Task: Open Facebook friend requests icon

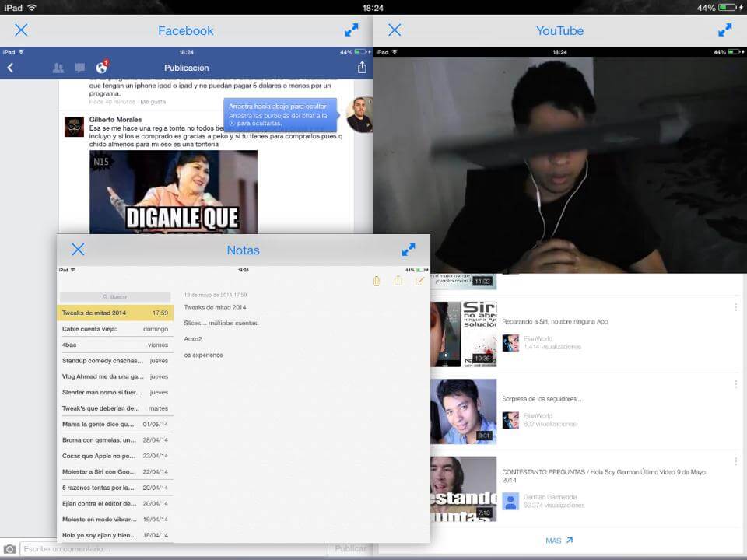Action: (58, 68)
